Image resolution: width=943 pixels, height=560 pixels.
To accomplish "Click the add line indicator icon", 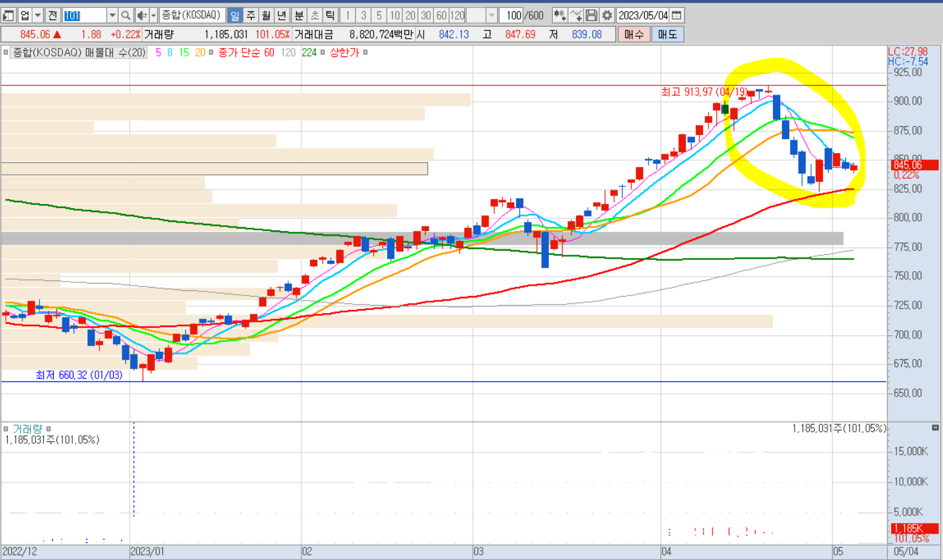I will pos(576,15).
